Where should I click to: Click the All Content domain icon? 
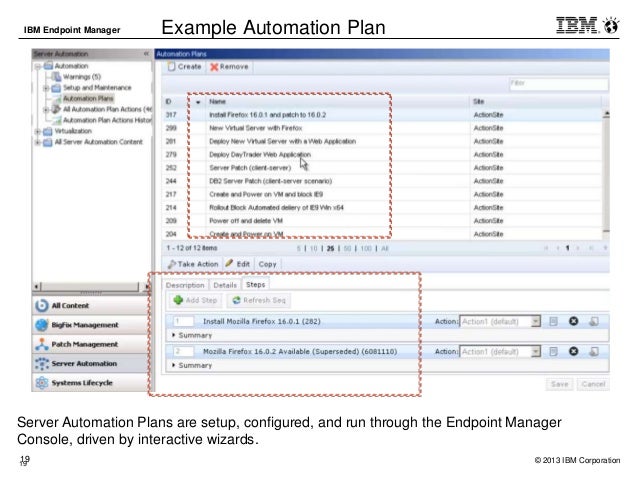42,305
